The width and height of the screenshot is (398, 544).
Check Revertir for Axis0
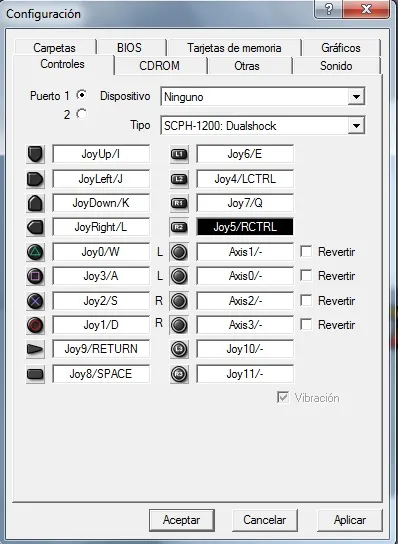click(x=306, y=276)
